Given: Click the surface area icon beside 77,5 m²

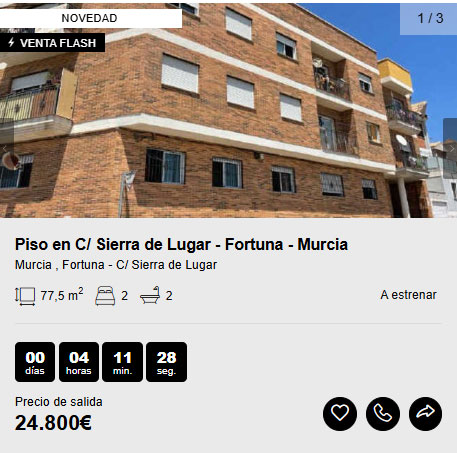Looking at the screenshot, I should (25, 296).
